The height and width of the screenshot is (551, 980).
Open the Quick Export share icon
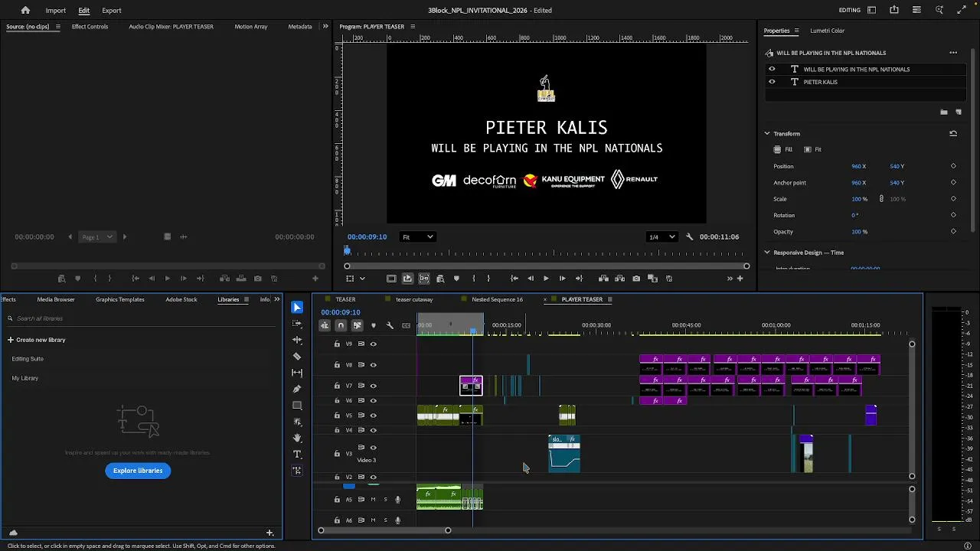pos(894,10)
